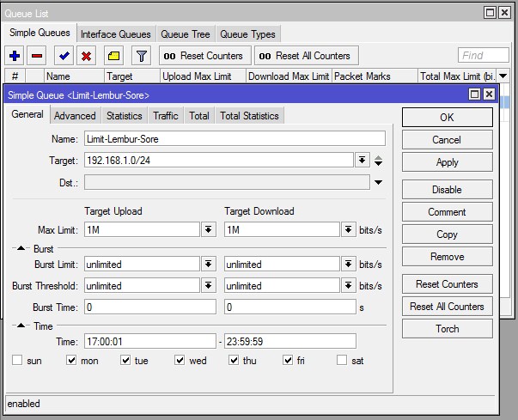Collapse the Burst section

pos(22,249)
